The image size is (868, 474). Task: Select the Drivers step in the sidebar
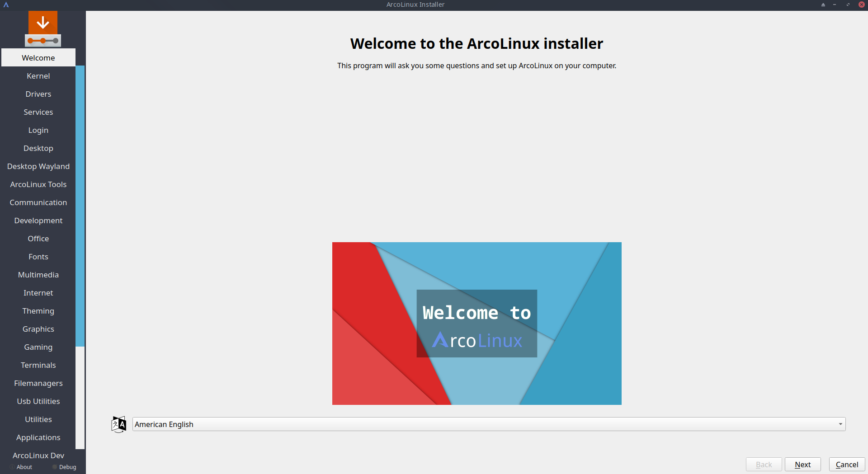(38, 94)
